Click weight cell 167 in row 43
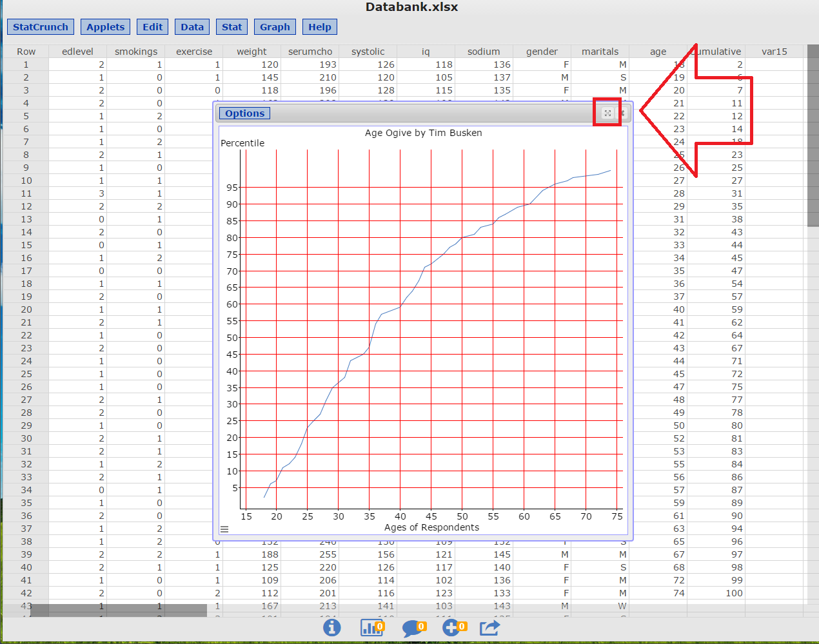This screenshot has width=819, height=644. (252, 606)
